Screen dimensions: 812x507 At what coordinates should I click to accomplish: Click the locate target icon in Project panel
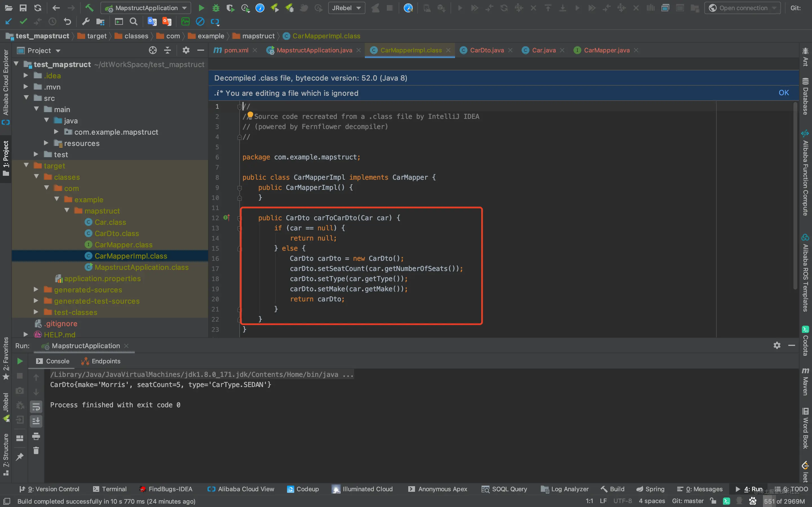tap(153, 50)
